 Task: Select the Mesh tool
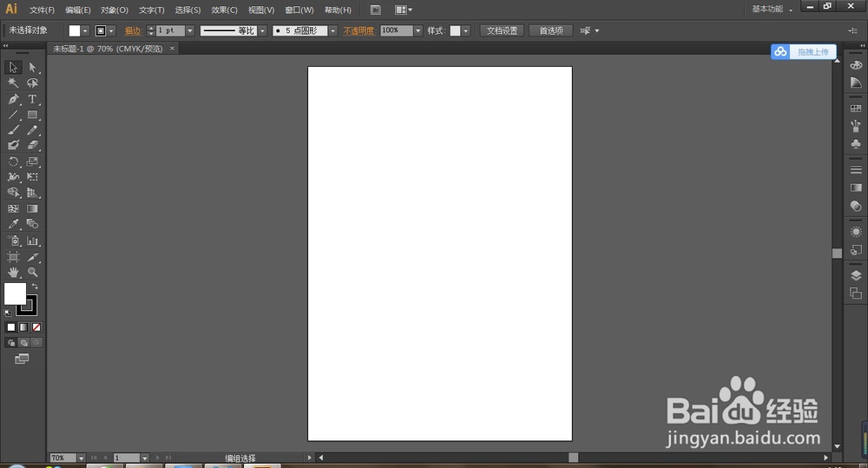tap(13, 208)
